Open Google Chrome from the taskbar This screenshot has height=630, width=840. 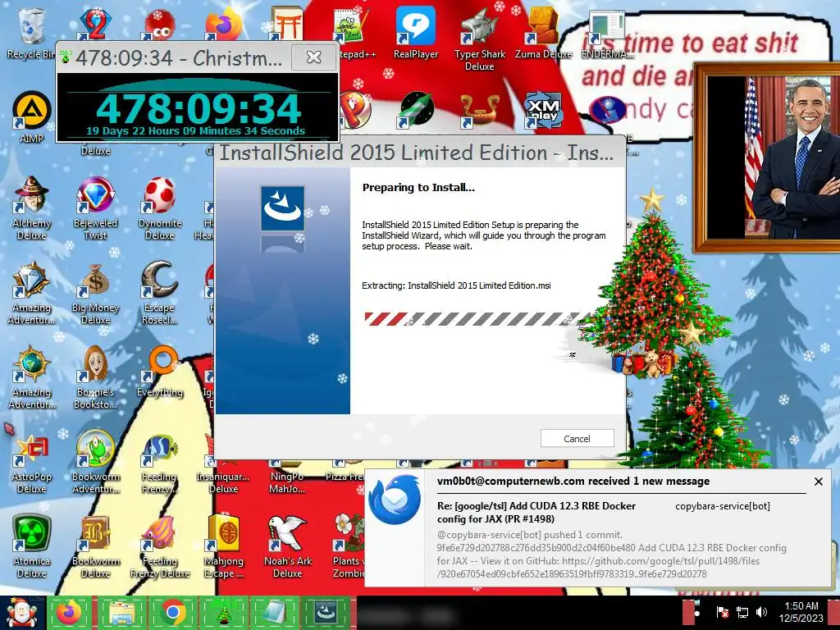click(172, 613)
